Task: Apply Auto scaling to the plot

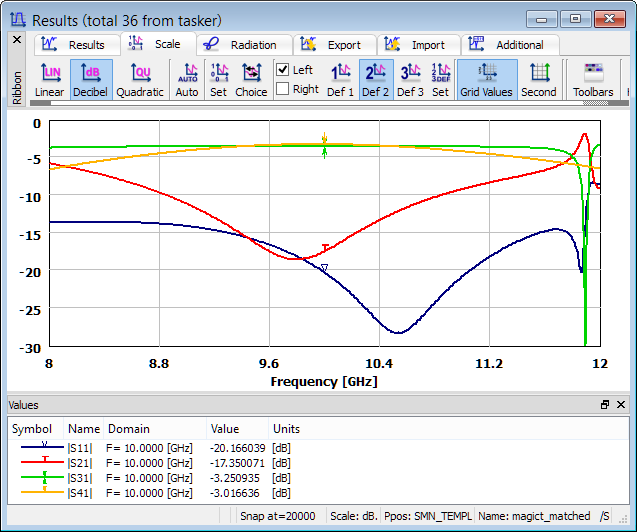Action: pyautogui.click(x=187, y=80)
